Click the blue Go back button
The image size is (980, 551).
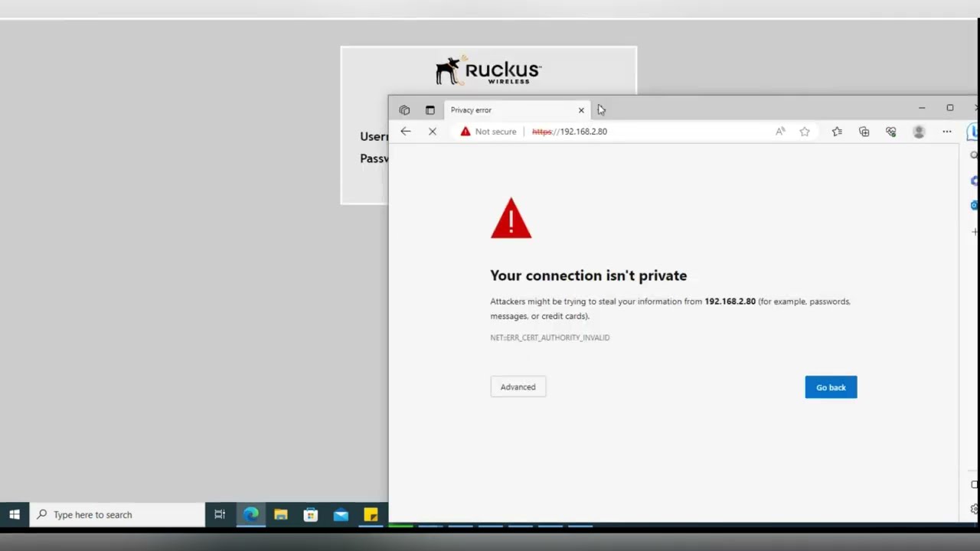(831, 387)
